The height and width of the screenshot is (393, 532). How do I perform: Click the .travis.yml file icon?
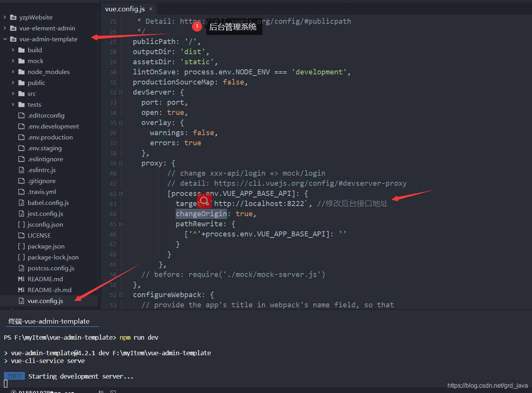[x=21, y=192]
